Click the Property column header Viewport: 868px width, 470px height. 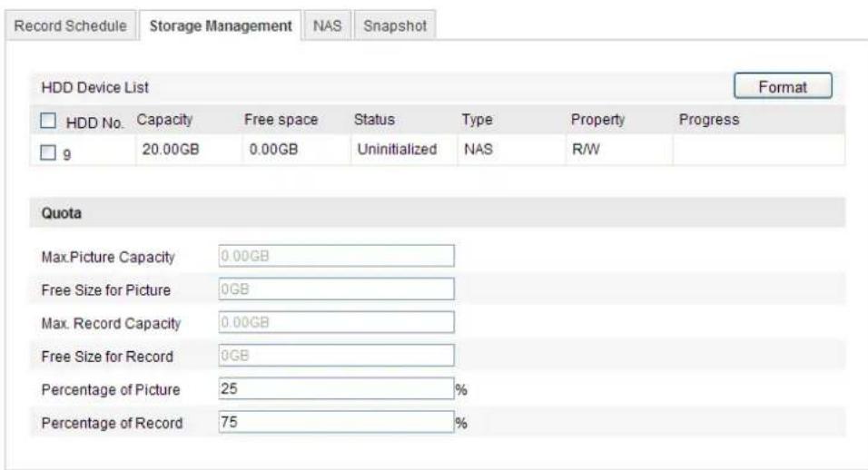597,120
